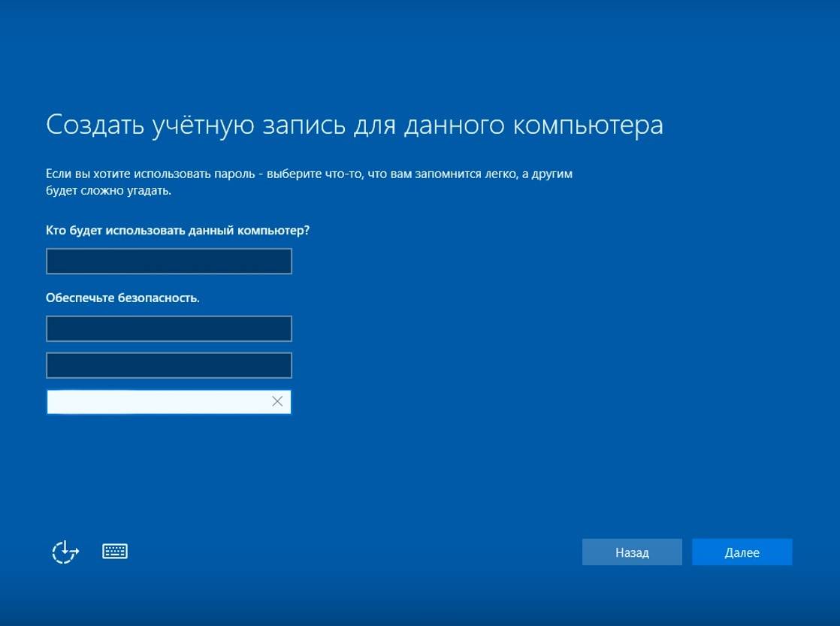The height and width of the screenshot is (626, 840).
Task: Click the user name input field
Action: pos(169,262)
